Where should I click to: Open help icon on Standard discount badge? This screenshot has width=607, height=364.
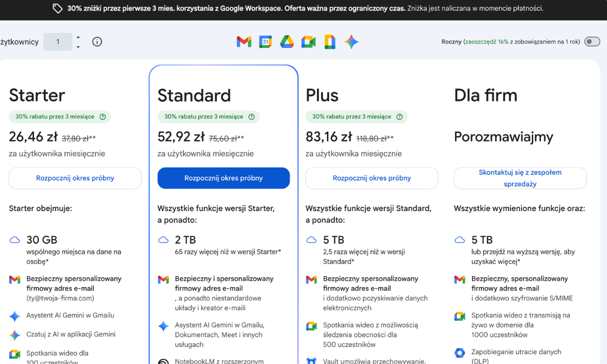click(252, 116)
